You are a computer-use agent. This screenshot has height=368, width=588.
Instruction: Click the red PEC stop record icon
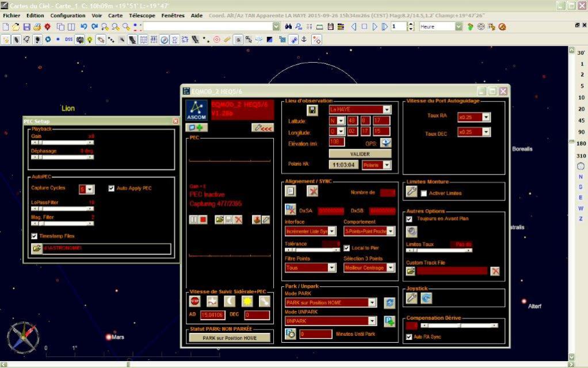click(x=203, y=219)
